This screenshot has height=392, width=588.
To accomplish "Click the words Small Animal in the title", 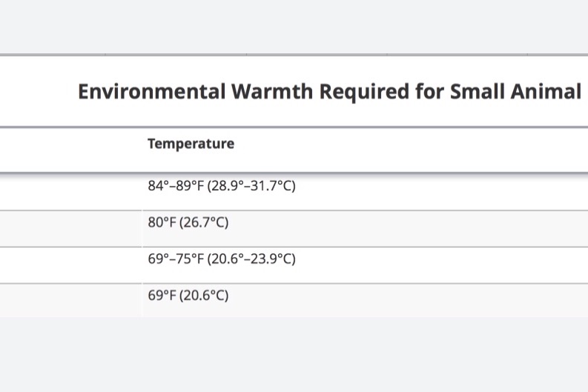I will [515, 91].
